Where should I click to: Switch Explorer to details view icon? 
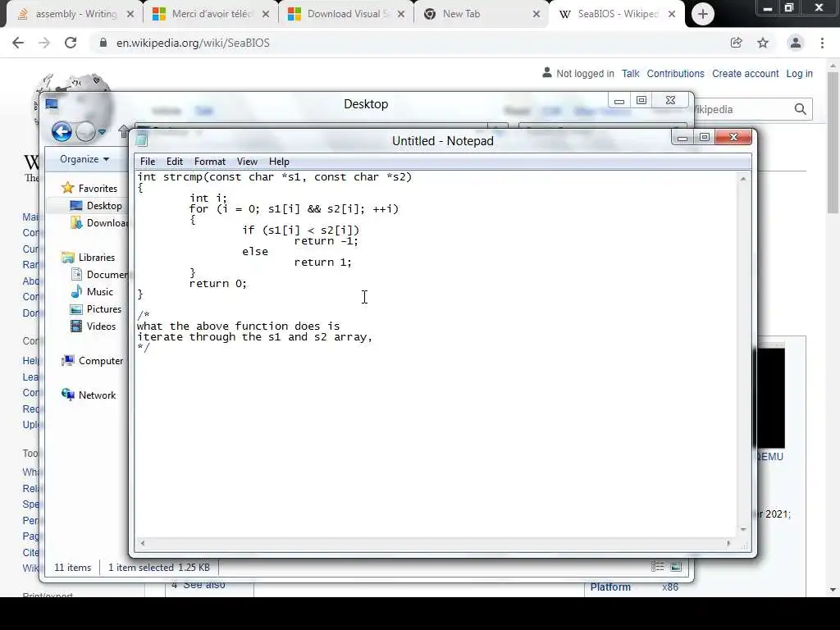tap(657, 567)
